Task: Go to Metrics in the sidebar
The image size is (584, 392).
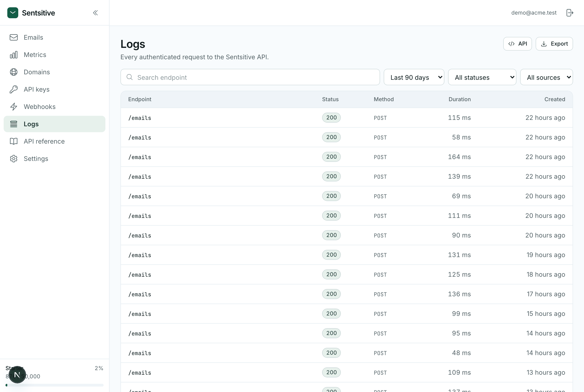Action: click(55, 55)
